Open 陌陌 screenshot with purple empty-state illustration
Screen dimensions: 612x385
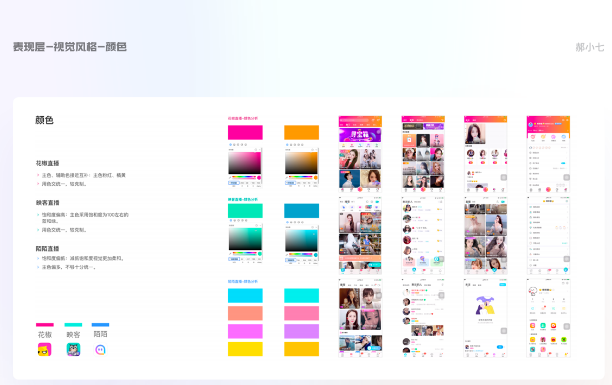point(485,318)
